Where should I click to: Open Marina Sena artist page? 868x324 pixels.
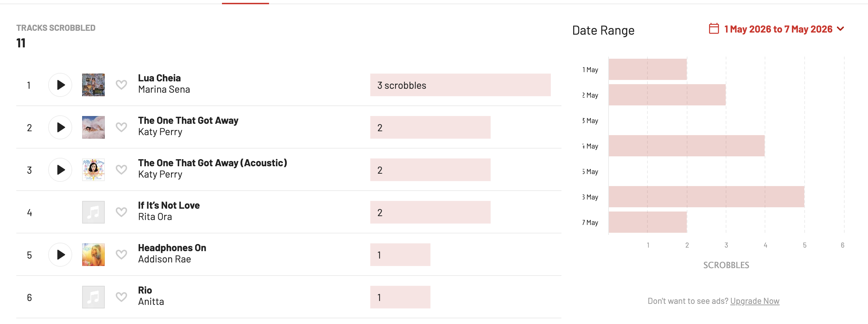click(x=164, y=89)
